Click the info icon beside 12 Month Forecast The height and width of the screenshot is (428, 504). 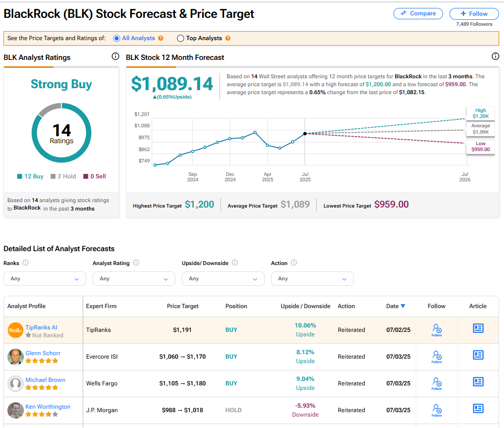click(495, 57)
